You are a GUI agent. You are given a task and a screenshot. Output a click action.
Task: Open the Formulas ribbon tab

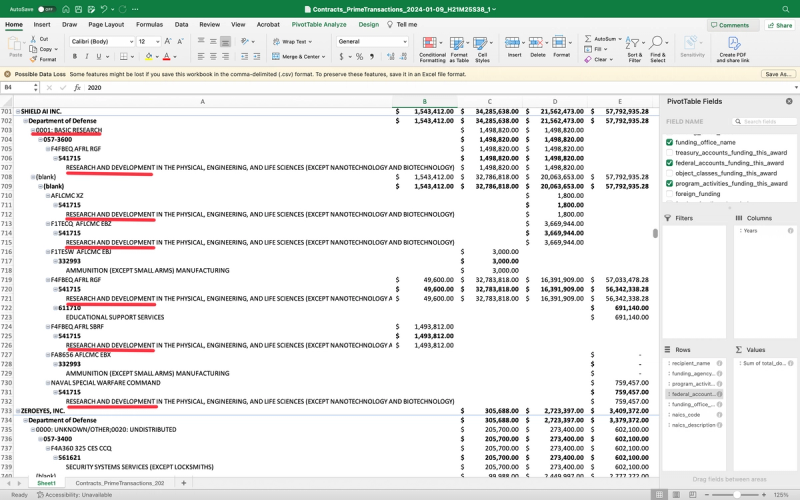pyautogui.click(x=149, y=24)
